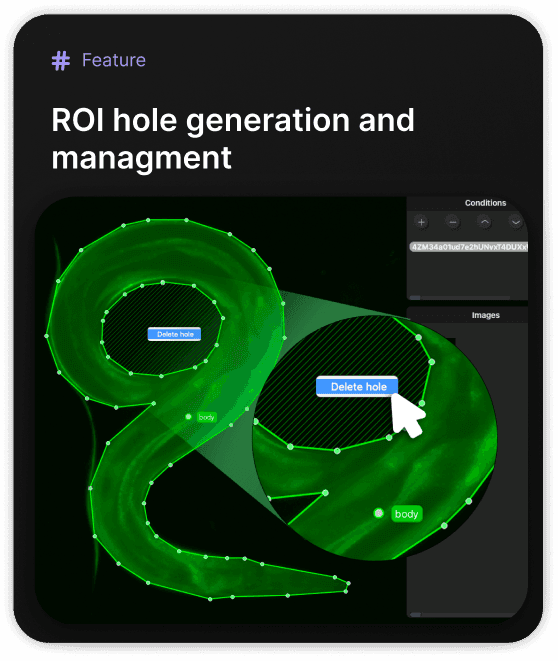The height and width of the screenshot is (661, 558).
Task: Click the magnified Delete hole button
Action: click(357, 387)
